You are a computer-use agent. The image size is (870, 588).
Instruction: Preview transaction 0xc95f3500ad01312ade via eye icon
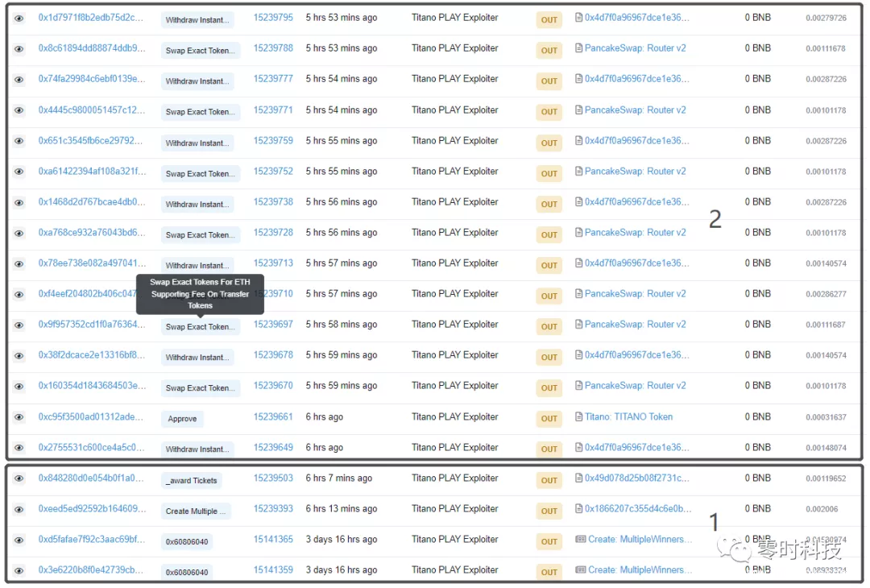19,417
